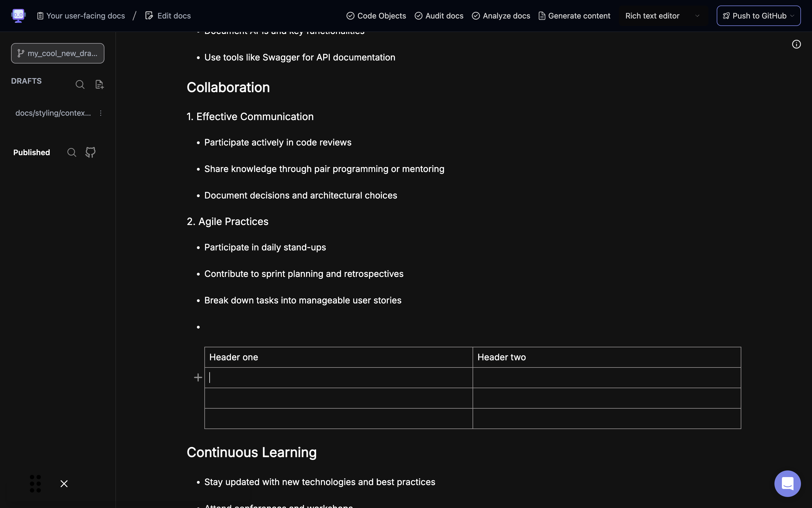Click the plus icon beside table row
This screenshot has width=812, height=508.
pos(198,378)
